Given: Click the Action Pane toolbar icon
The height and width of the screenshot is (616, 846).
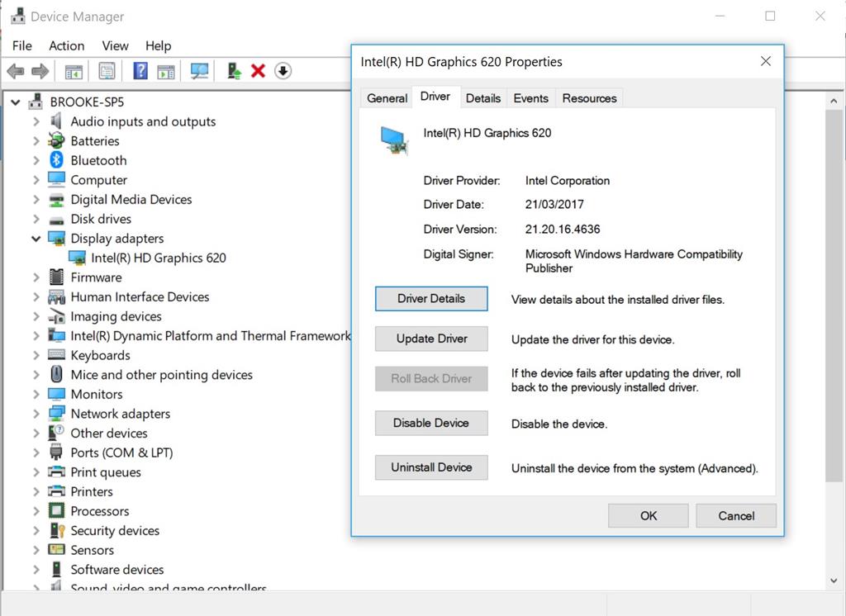Looking at the screenshot, I should (165, 71).
